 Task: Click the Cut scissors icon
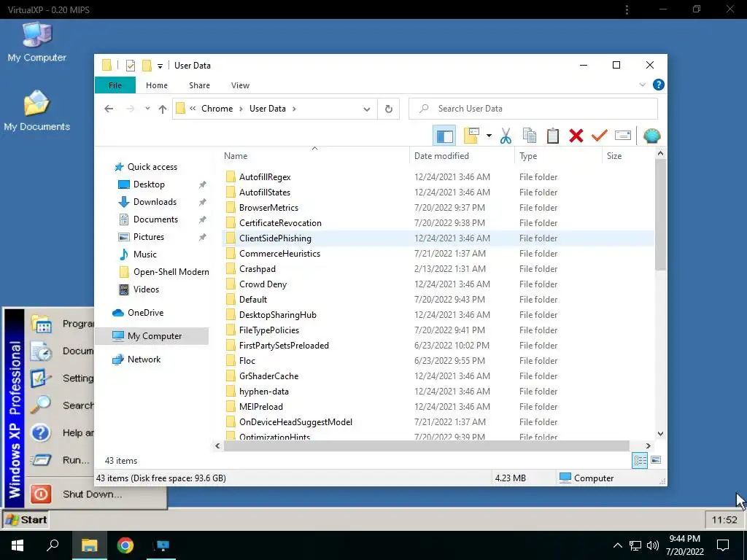(x=506, y=136)
